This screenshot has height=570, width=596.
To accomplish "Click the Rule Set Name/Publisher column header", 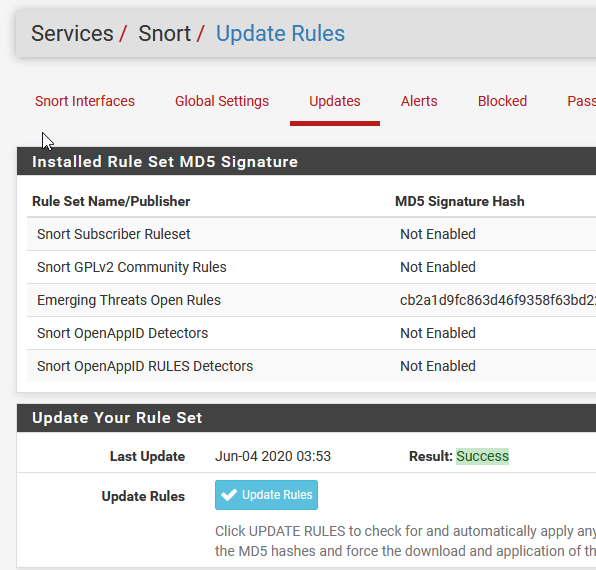I will pos(111,201).
